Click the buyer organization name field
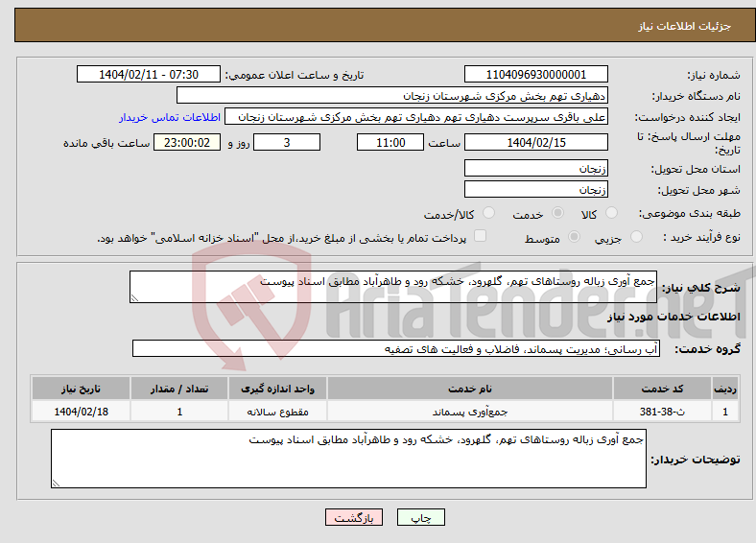756x543 pixels. 392,96
